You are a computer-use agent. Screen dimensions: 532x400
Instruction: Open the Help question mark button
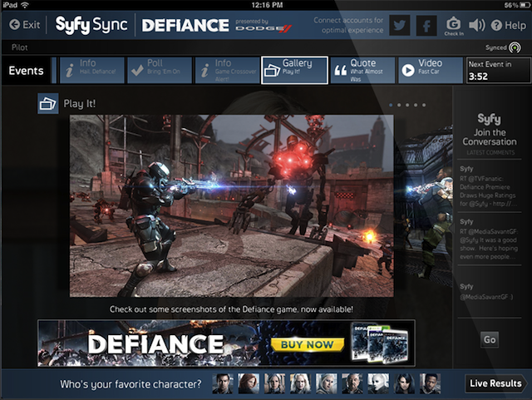pyautogui.click(x=508, y=25)
